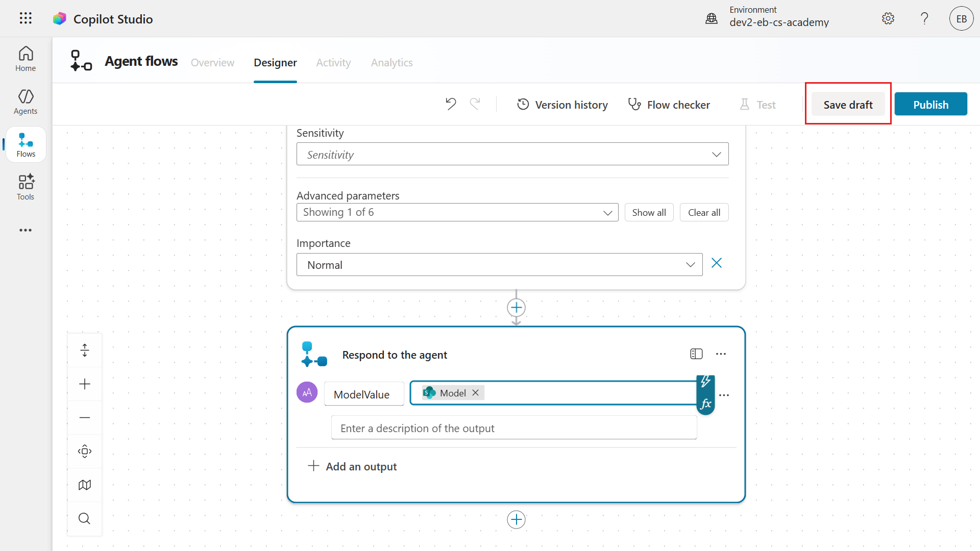Click the output description input field
Image resolution: width=980 pixels, height=551 pixels.
pos(514,428)
